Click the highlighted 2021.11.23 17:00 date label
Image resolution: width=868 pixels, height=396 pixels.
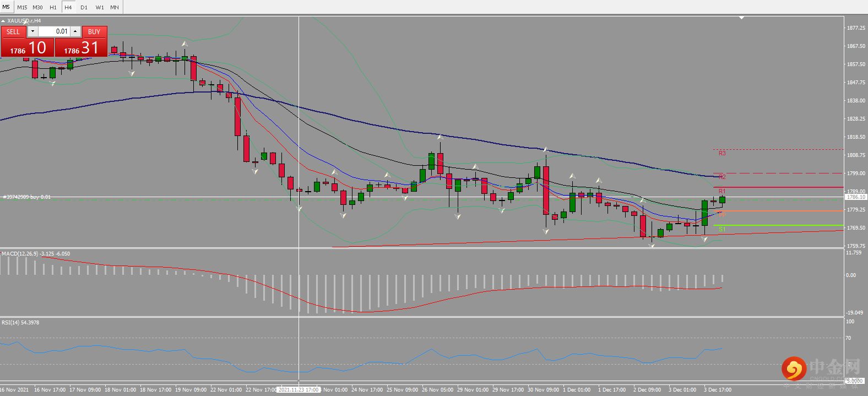[x=299, y=389]
